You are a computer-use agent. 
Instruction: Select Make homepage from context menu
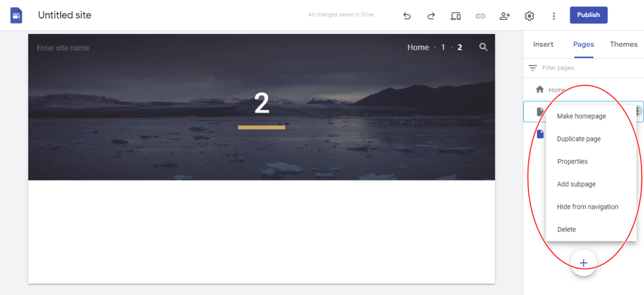click(x=581, y=116)
